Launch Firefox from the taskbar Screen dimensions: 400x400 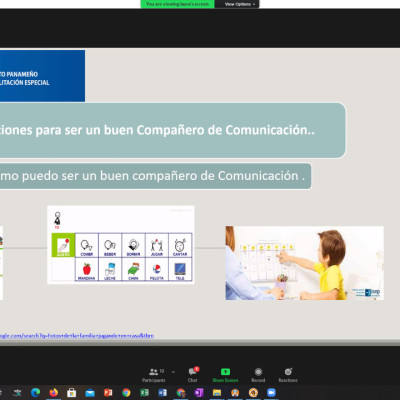pyautogui.click(x=54, y=392)
